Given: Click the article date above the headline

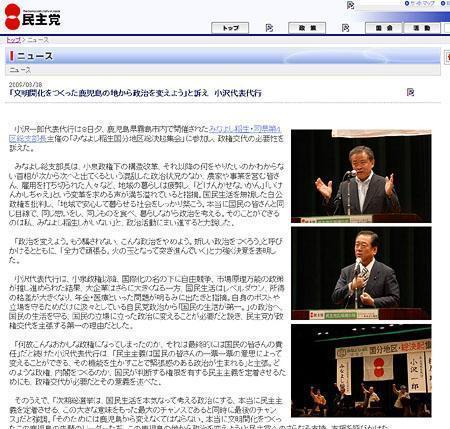Looking at the screenshot, I should [25, 84].
